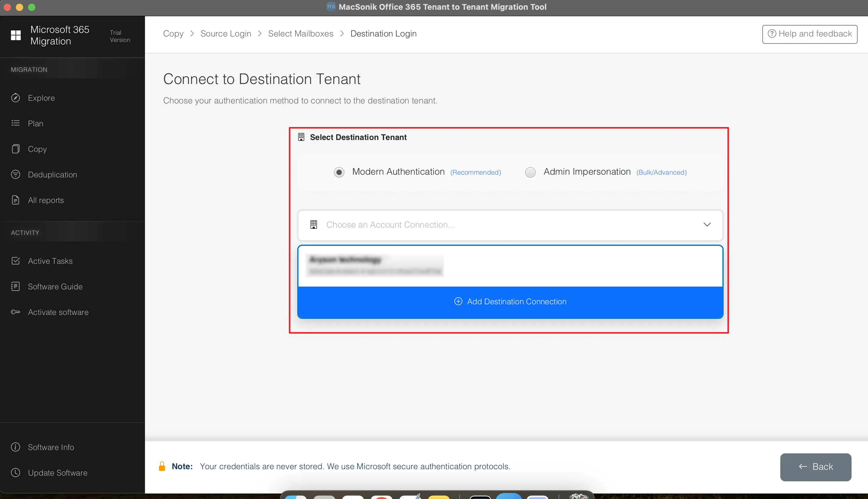Choose the blurred account entry in the connection list
The width and height of the screenshot is (868, 499).
(x=510, y=266)
